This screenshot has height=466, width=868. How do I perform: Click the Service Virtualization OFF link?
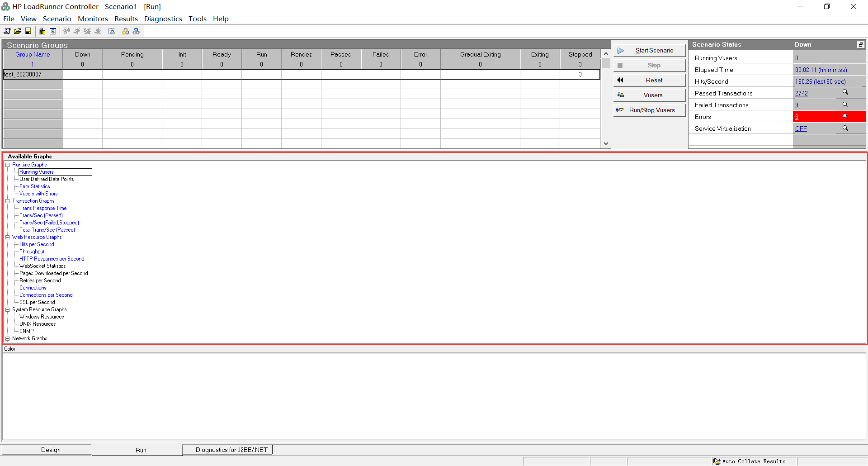801,128
